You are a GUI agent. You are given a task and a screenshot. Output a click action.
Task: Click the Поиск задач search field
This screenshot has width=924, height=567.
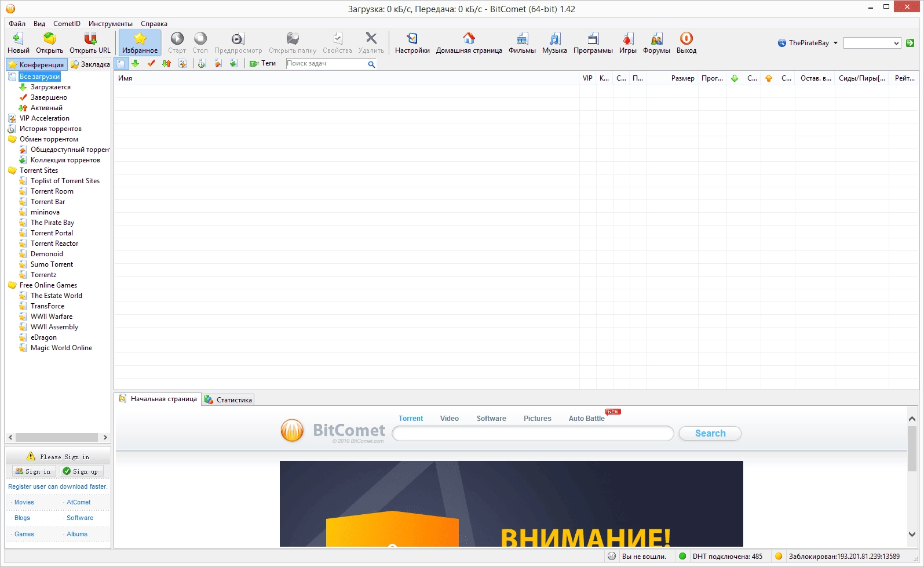click(326, 64)
